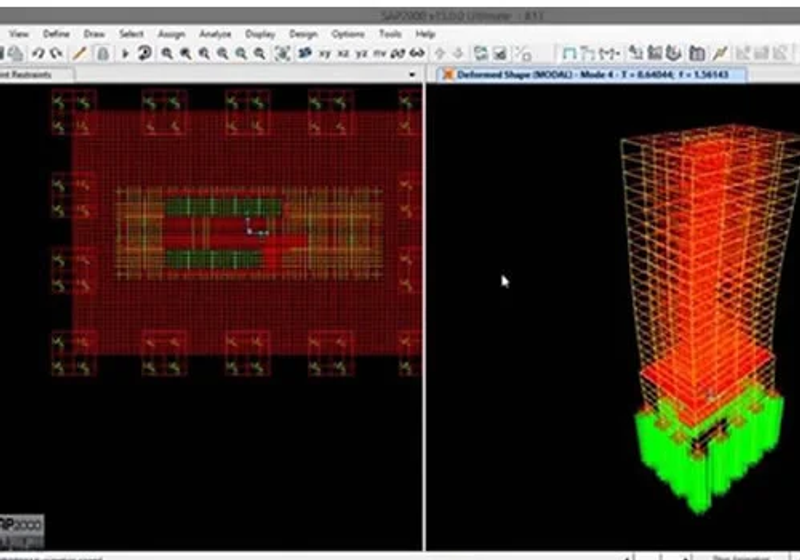Toggle the Object Shrink icon

pyautogui.click(x=481, y=53)
